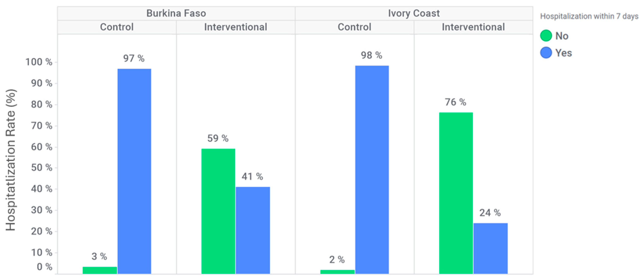Click Interventional subheader under Burkina Faso
This screenshot has height=280, width=644.
click(236, 27)
